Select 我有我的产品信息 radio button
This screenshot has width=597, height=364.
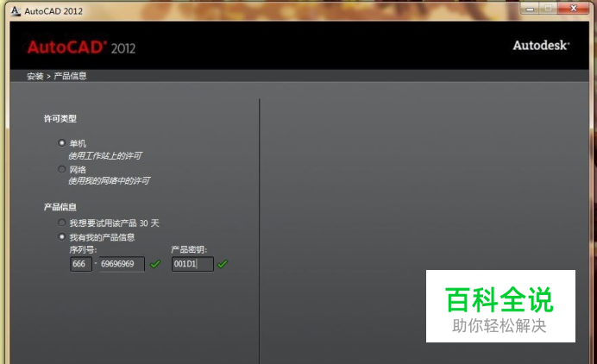(61, 237)
